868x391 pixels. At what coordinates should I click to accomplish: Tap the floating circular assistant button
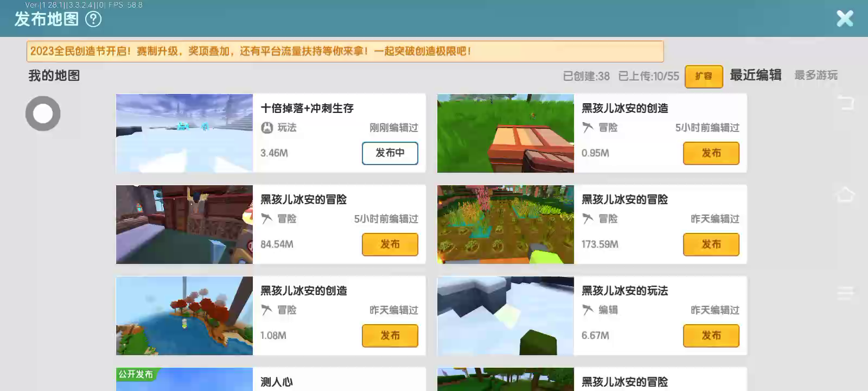point(43,113)
